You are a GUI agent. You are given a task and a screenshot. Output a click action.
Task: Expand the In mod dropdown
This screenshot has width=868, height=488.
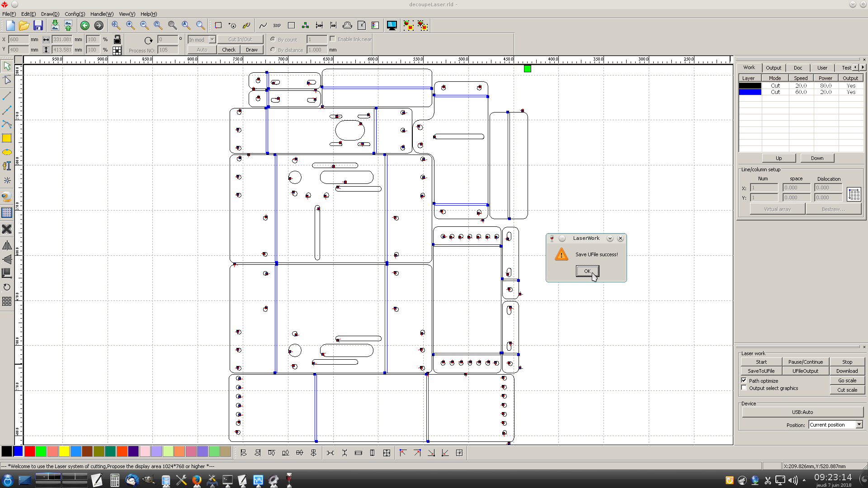(212, 40)
